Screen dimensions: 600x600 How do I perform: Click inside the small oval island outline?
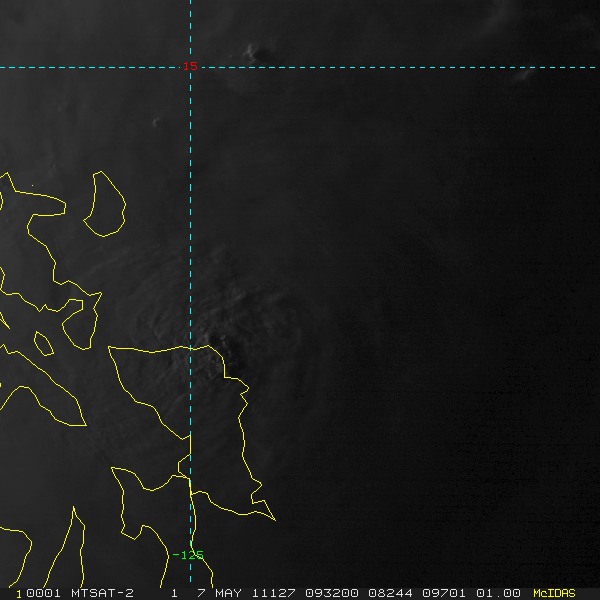(x=44, y=344)
